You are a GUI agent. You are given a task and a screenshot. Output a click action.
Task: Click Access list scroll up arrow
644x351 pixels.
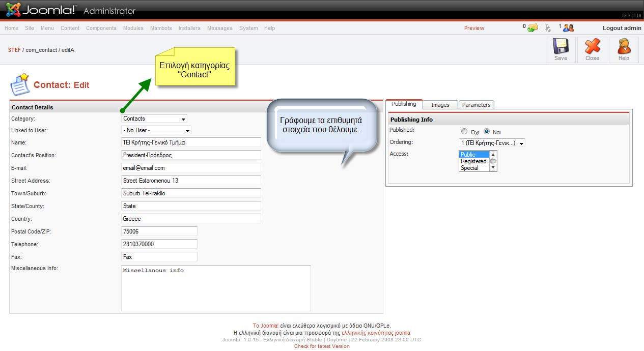[x=493, y=154]
